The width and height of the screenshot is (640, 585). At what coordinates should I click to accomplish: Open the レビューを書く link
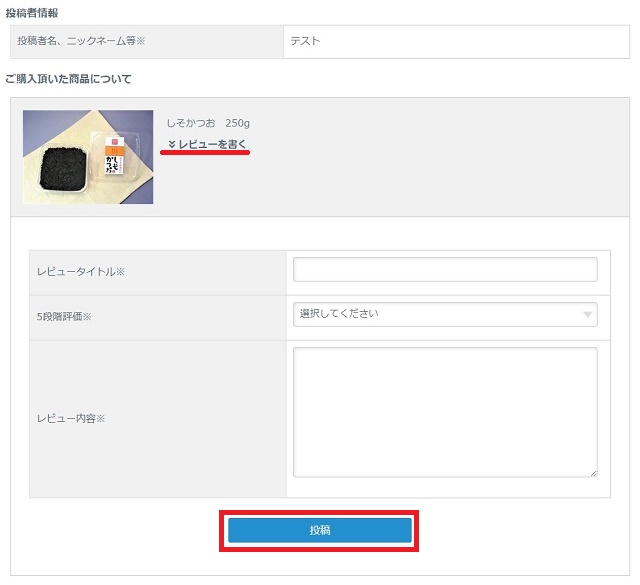tap(212, 145)
